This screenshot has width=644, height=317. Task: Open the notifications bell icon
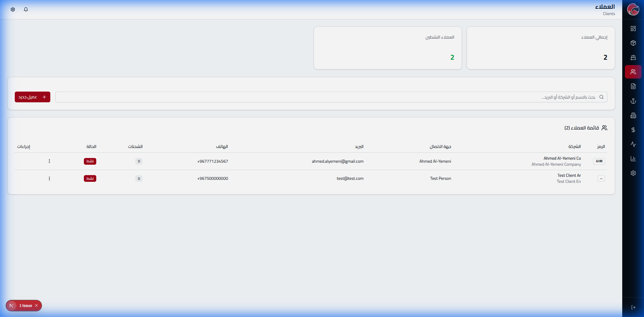26,9
